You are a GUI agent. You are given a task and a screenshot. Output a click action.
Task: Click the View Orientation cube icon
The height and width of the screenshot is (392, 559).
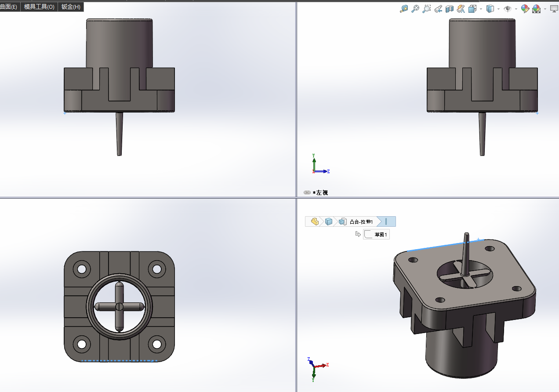click(472, 9)
